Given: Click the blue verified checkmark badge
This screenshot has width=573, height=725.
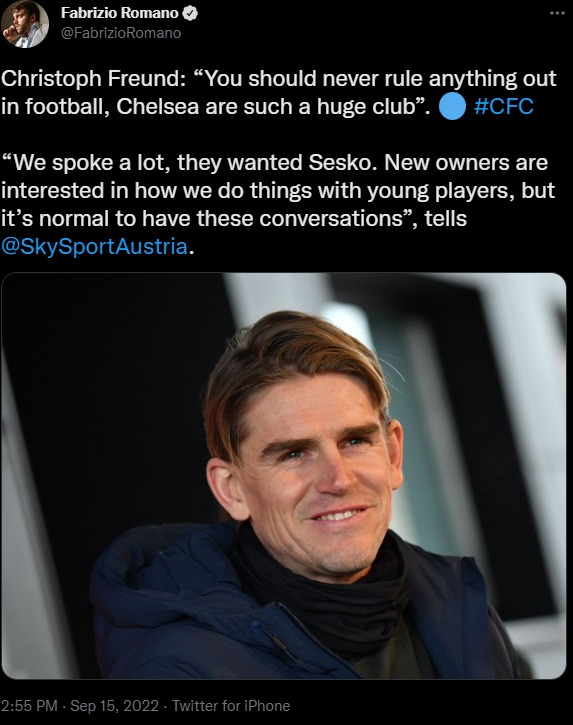Looking at the screenshot, I should pos(190,13).
